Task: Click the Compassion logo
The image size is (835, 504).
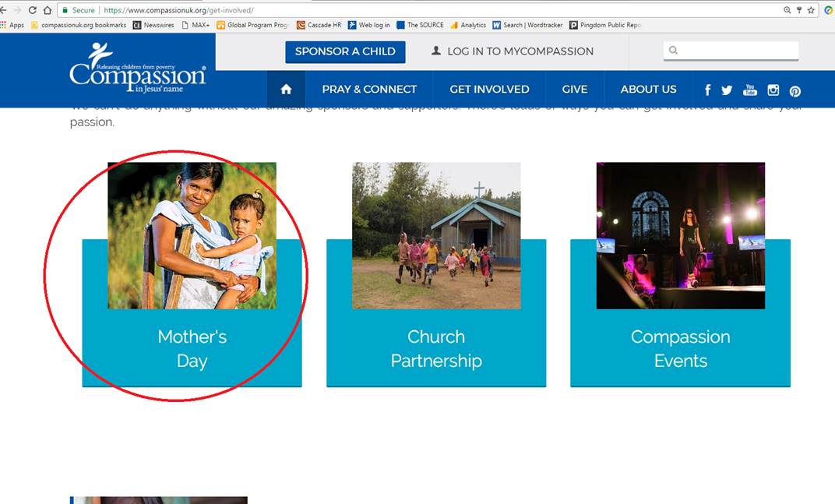Action: tap(137, 69)
